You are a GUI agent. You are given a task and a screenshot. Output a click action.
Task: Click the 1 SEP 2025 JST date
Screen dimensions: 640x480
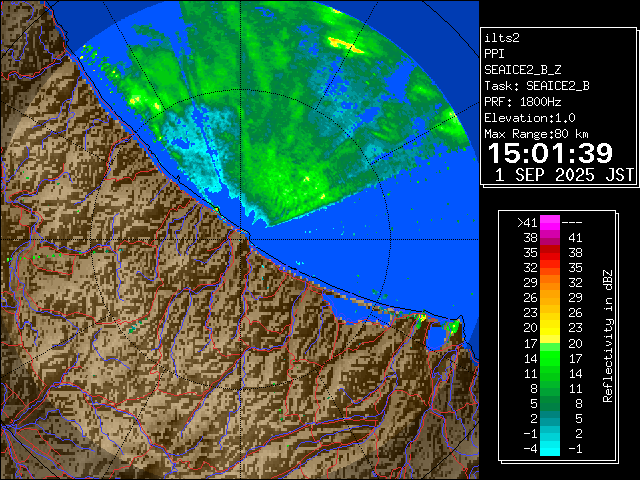click(x=563, y=175)
